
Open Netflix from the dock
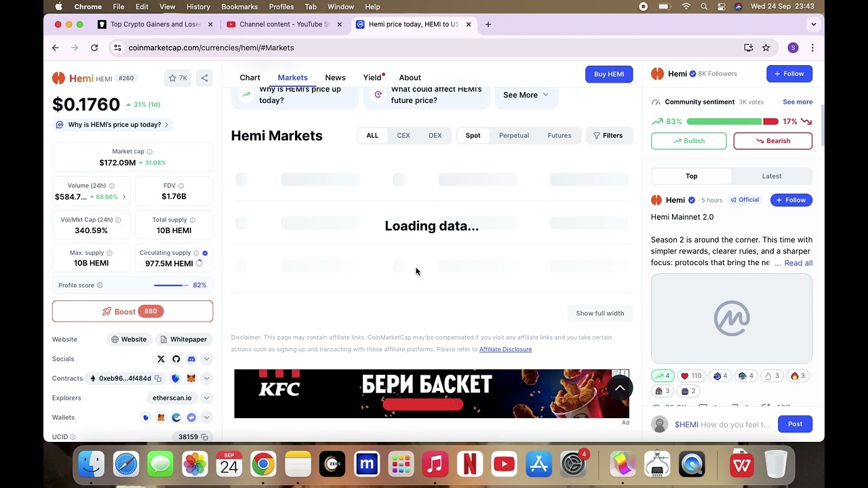pos(469,465)
